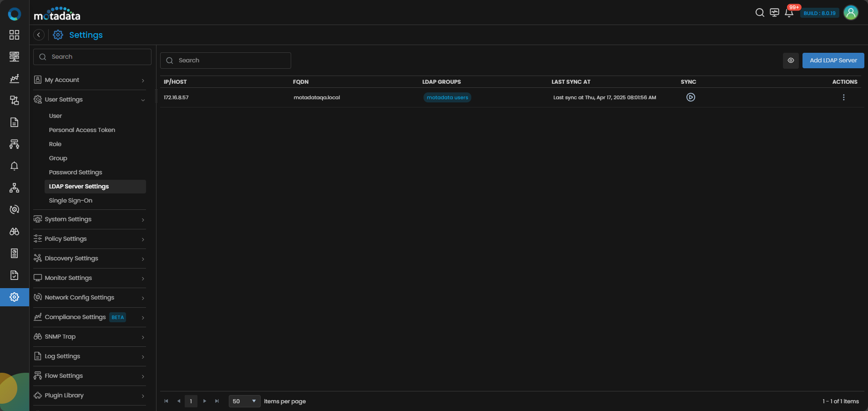Select LDAP Server Settings item
The image size is (868, 411).
95,187
